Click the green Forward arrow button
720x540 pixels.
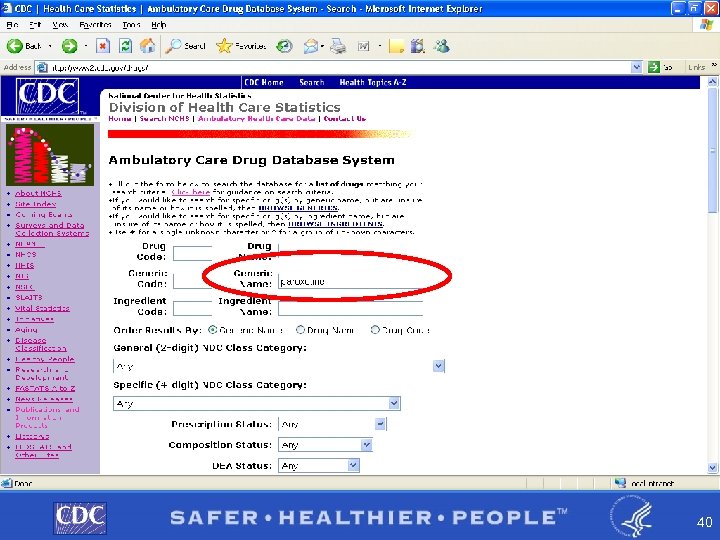69,46
